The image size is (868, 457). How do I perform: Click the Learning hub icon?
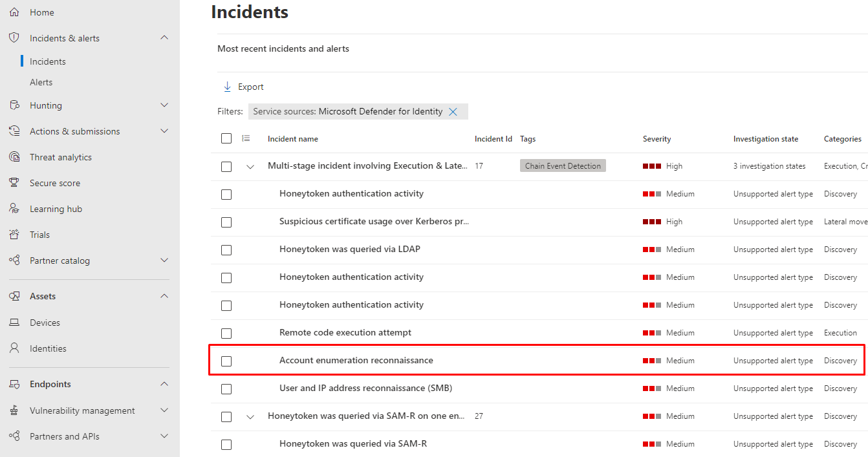(x=14, y=209)
